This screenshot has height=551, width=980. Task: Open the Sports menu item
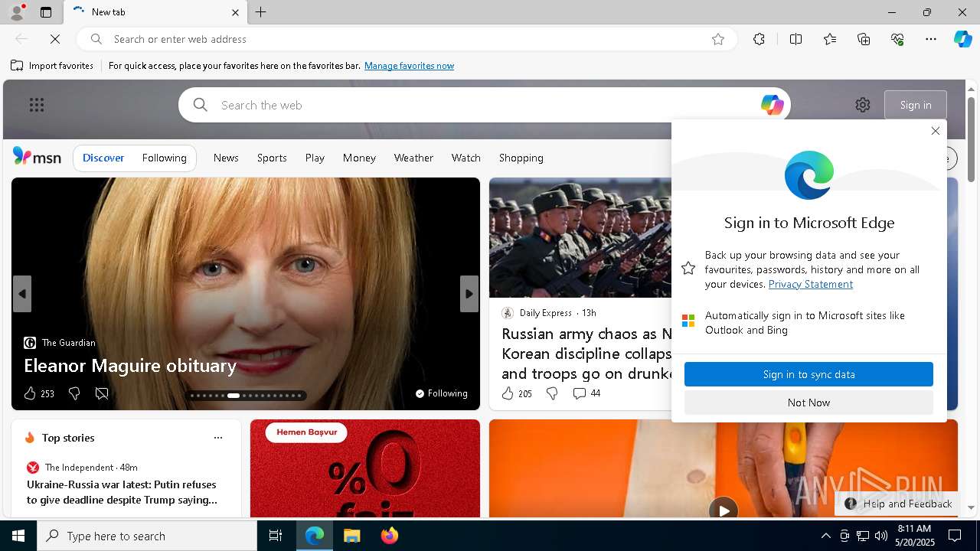point(272,158)
